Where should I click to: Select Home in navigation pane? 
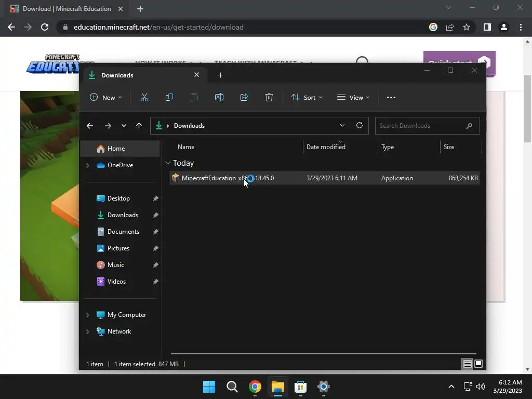coord(120,149)
